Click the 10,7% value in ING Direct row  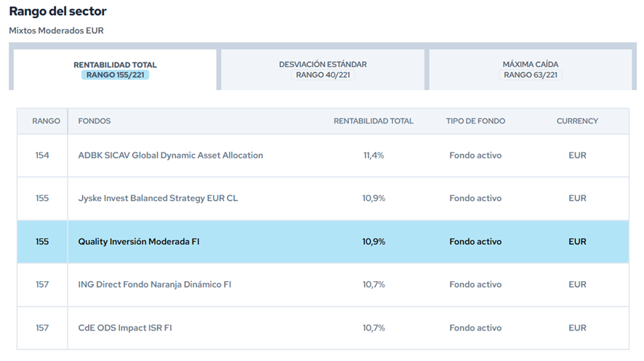[374, 284]
